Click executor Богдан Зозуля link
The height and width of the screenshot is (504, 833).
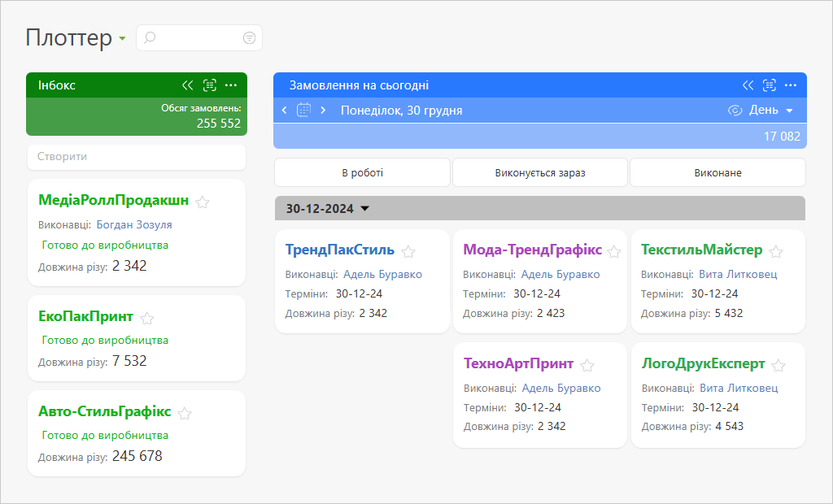point(134,224)
